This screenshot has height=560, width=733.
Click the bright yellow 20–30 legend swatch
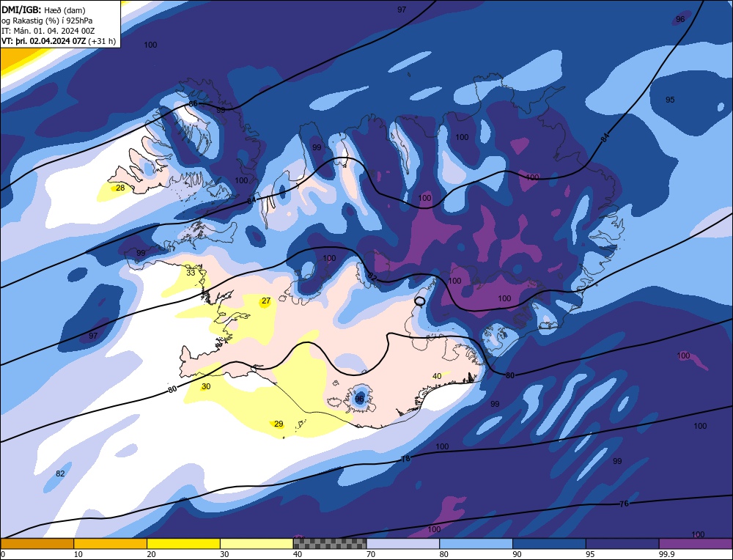pos(183,543)
